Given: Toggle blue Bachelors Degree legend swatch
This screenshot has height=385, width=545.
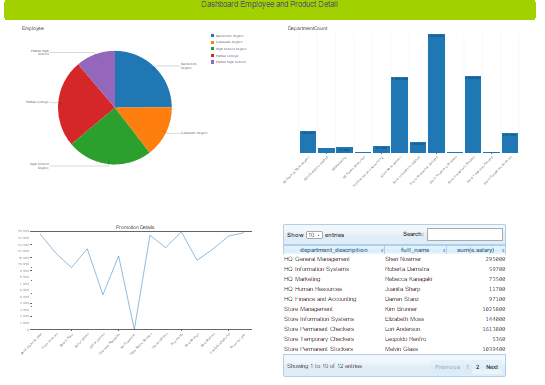Looking at the screenshot, I should point(212,36).
